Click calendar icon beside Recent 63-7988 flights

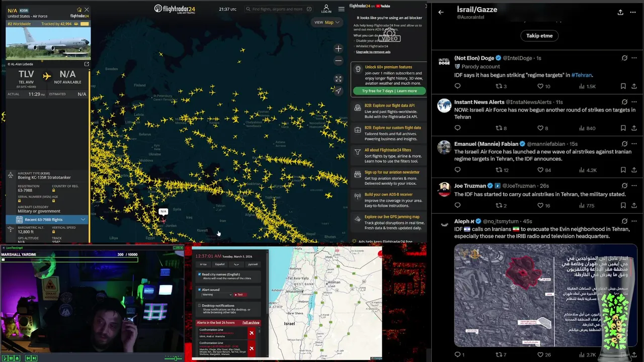click(x=19, y=220)
